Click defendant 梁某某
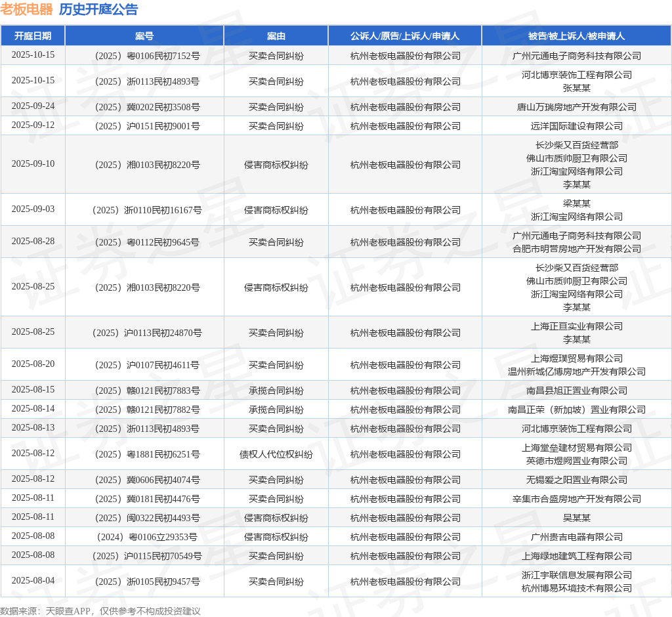 [x=576, y=203]
